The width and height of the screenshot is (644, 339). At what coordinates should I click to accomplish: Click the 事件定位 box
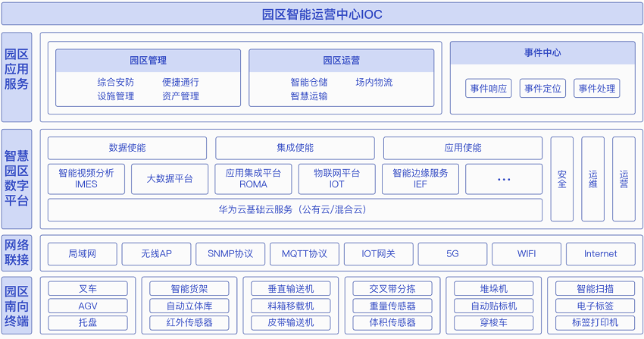[542, 88]
